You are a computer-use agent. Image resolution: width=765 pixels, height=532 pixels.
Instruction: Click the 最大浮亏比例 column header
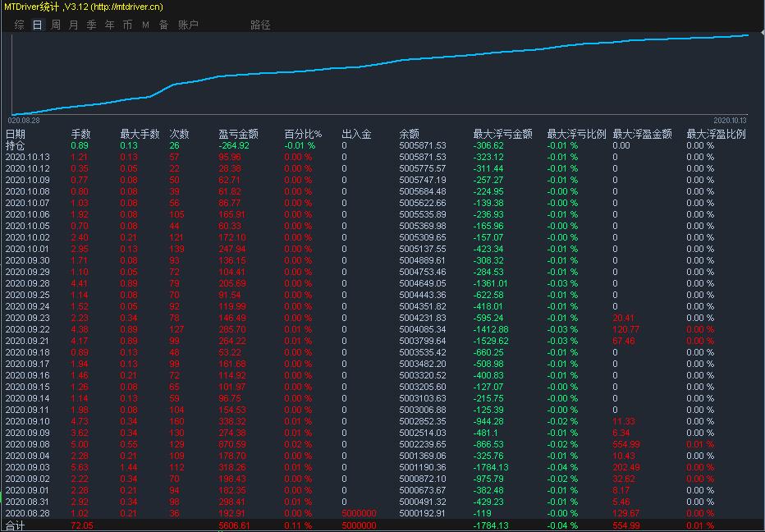(577, 134)
